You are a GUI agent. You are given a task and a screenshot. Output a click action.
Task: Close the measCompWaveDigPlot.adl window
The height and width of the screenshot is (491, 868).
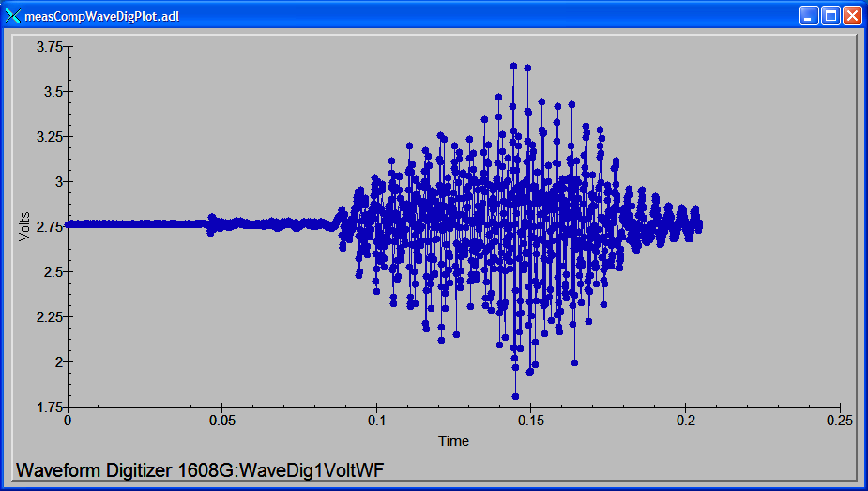point(852,16)
